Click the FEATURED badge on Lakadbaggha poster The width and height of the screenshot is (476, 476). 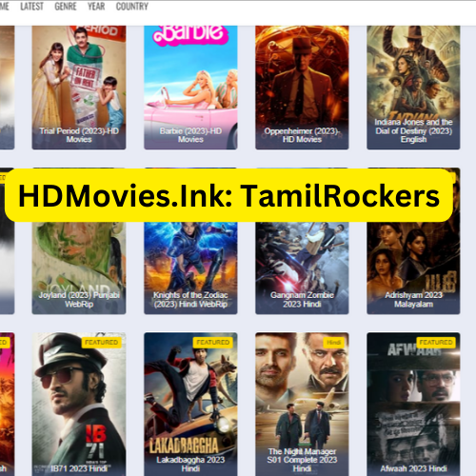pyautogui.click(x=213, y=343)
